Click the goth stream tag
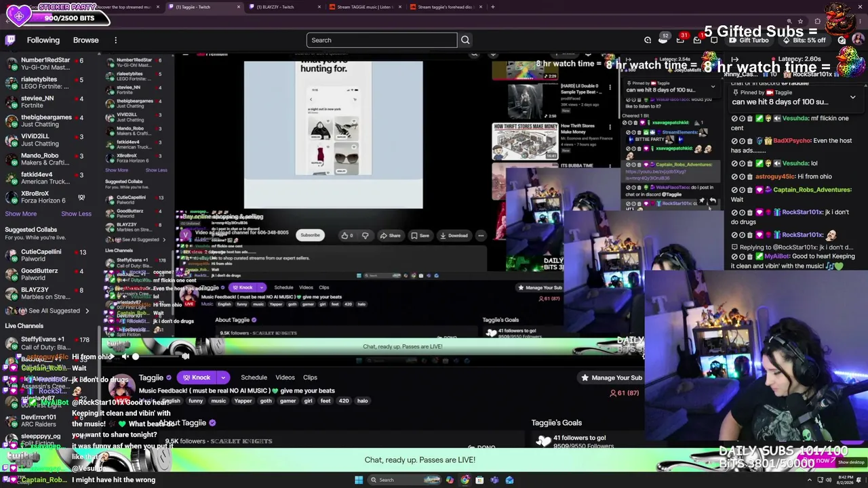 click(x=266, y=401)
